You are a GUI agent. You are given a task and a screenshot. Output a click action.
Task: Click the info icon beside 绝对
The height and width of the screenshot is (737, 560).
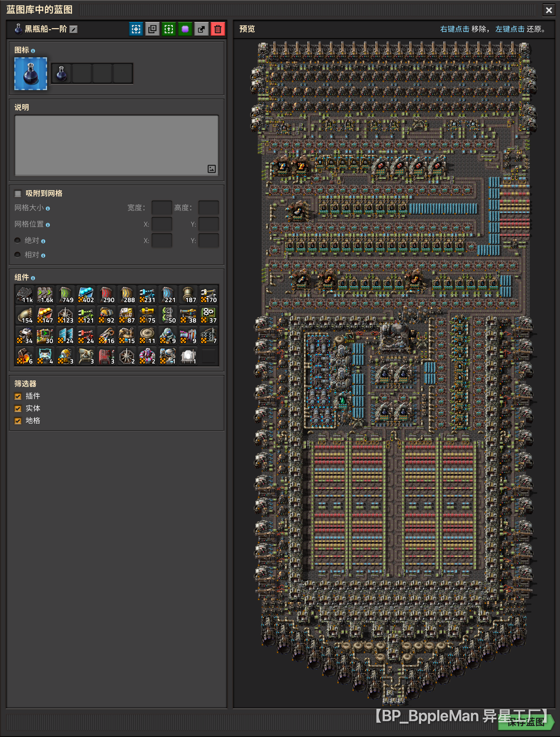tap(43, 241)
